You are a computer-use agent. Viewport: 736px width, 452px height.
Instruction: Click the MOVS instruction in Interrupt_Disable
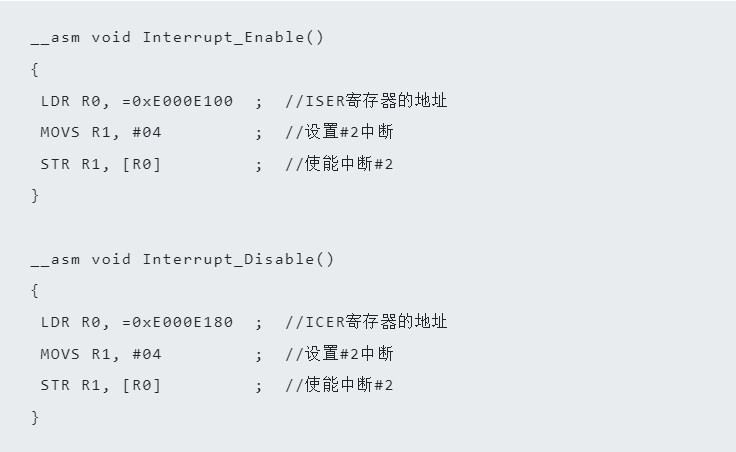60,354
